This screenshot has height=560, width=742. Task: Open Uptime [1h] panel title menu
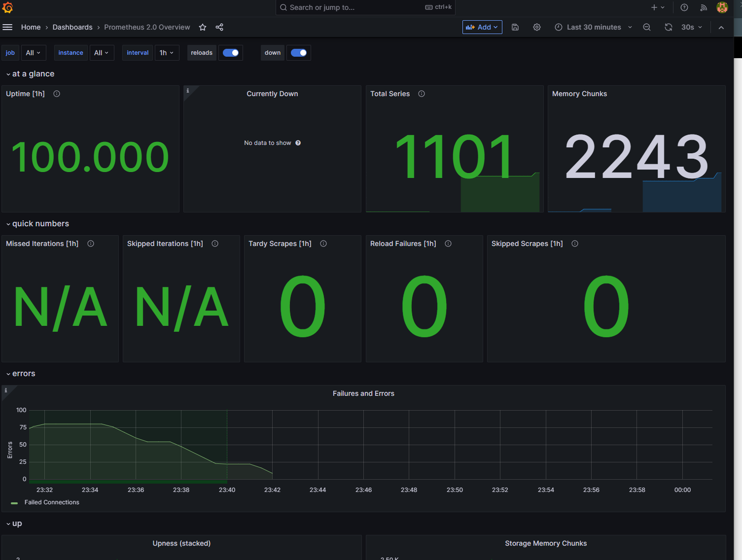[25, 94]
